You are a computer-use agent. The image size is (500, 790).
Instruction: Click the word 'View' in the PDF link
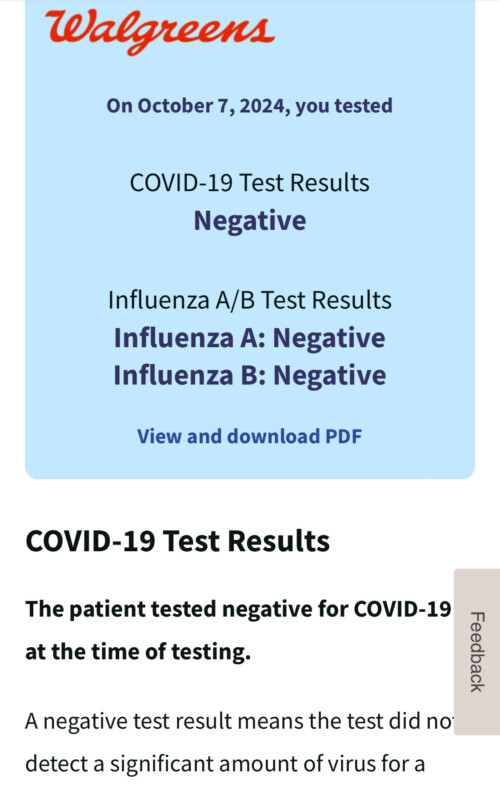(159, 436)
